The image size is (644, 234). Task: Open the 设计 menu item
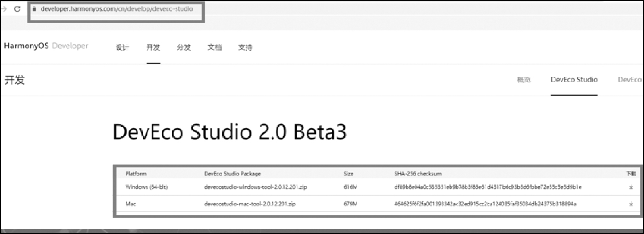pos(122,48)
